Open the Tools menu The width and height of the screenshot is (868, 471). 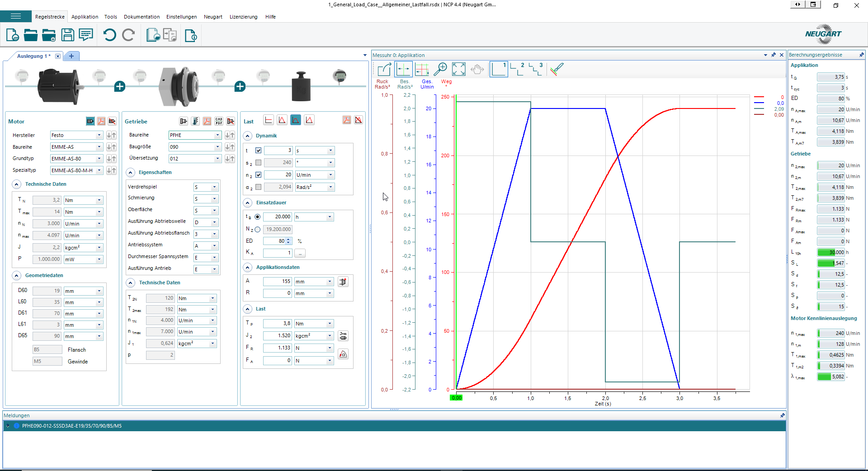110,17
